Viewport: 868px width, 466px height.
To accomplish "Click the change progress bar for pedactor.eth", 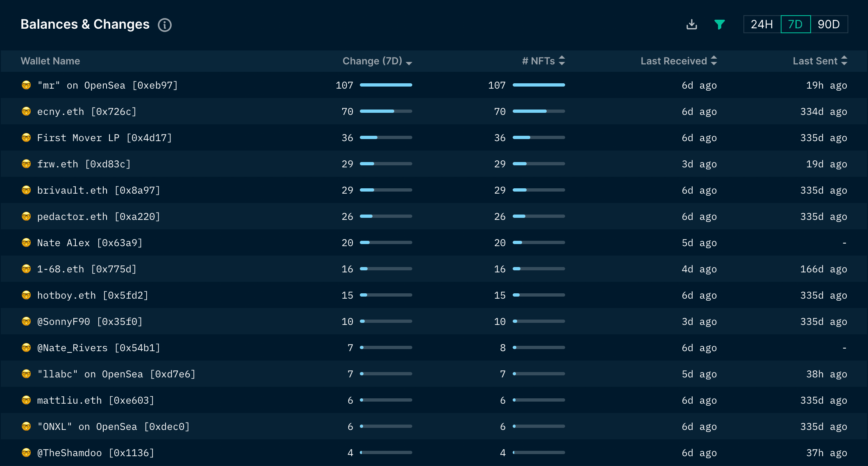I will [386, 216].
